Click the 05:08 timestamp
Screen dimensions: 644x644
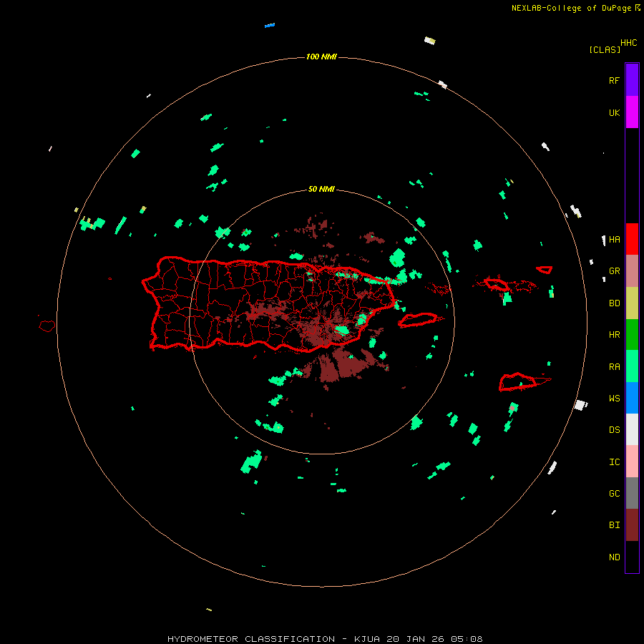(x=467, y=639)
